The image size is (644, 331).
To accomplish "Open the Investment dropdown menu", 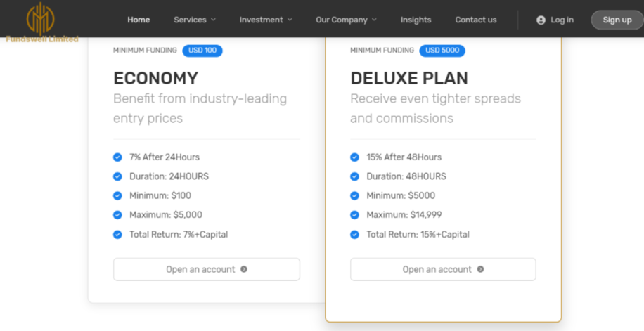I will coord(265,20).
